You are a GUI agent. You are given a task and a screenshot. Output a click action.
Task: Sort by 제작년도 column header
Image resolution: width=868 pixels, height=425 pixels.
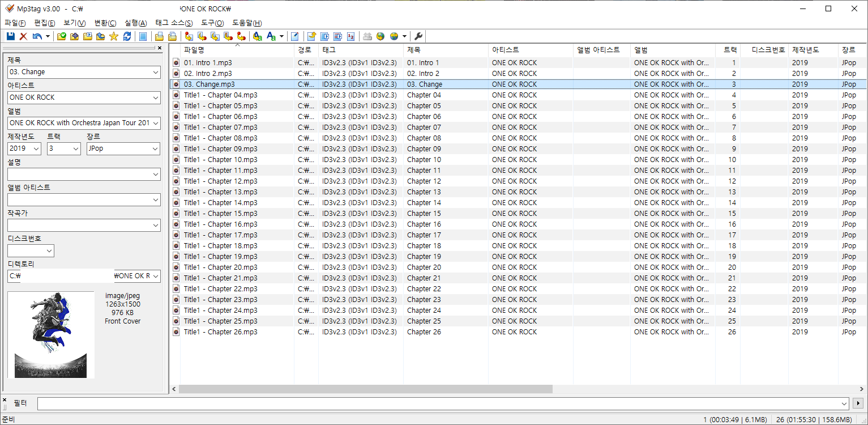[x=813, y=50]
